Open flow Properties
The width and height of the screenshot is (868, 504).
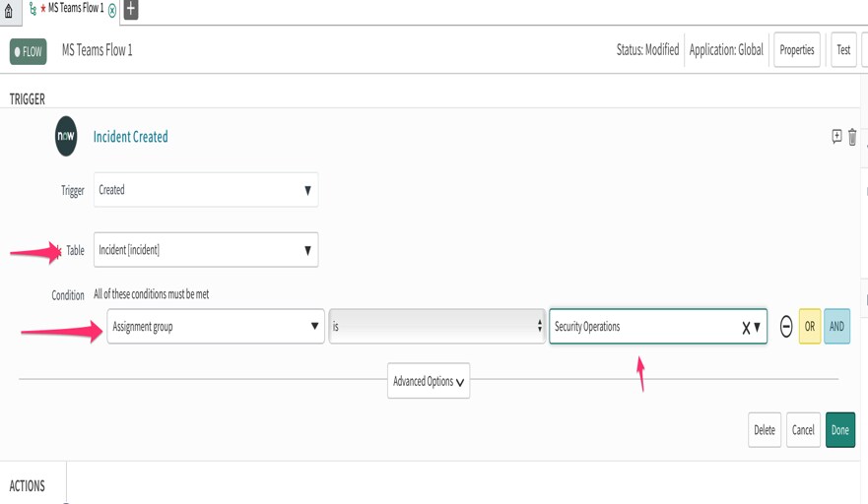[796, 50]
